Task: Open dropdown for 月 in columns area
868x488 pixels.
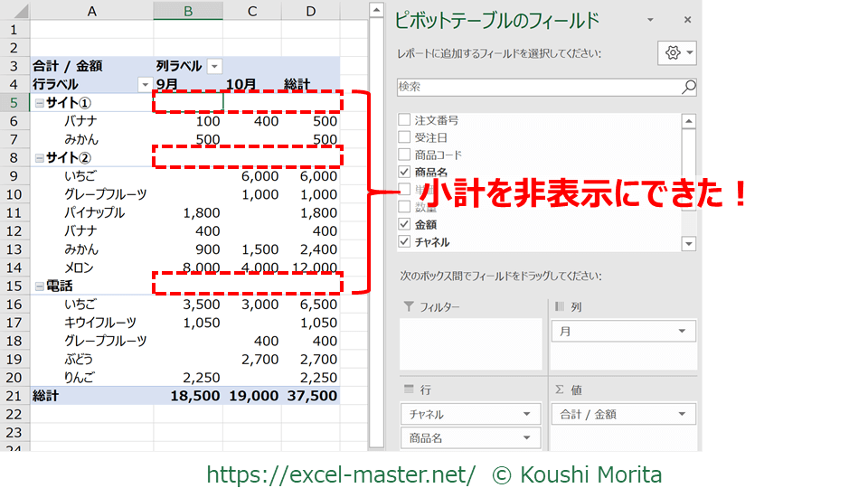Action: [681, 332]
